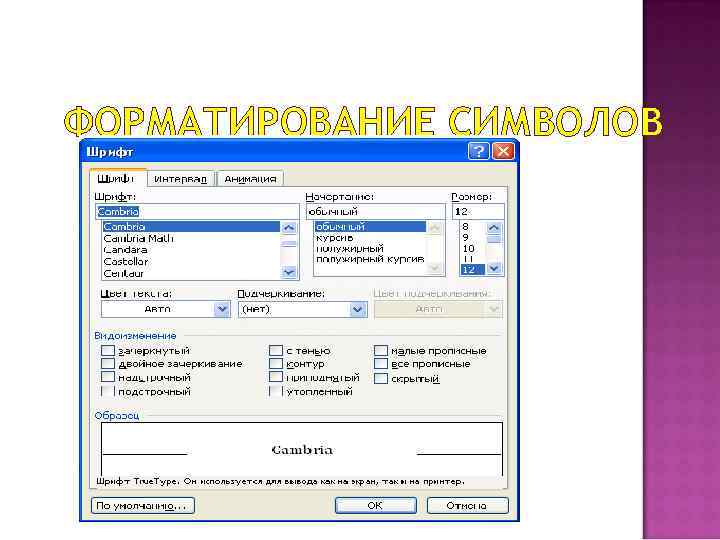Select курсив in the style list
The image size is (720, 540).
point(370,238)
